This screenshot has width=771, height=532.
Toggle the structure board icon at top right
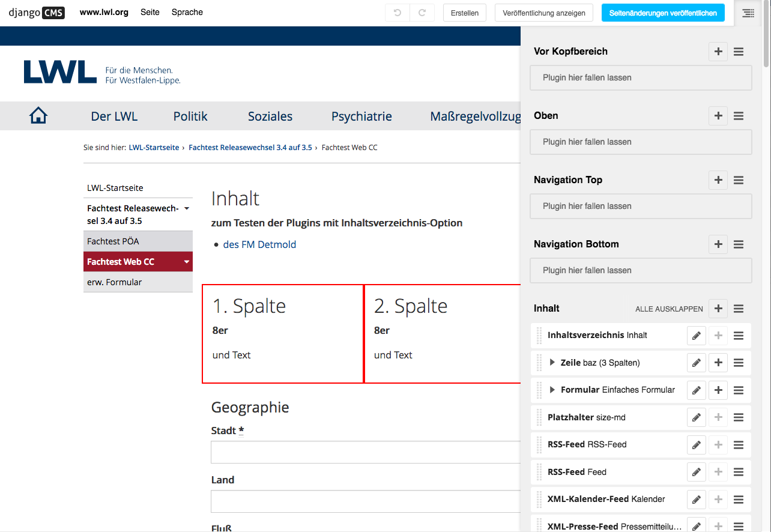748,13
